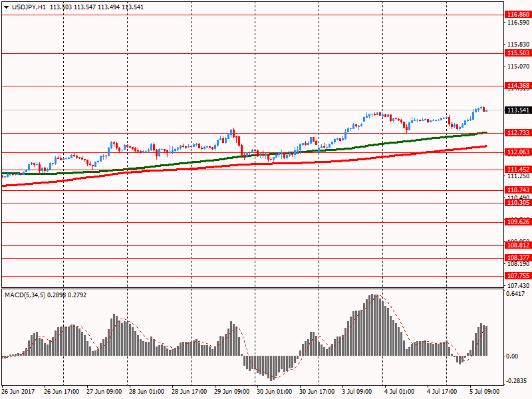Image resolution: width=532 pixels, height=399 pixels.
Task: Select the 115.503 price level label
Action: click(x=518, y=53)
